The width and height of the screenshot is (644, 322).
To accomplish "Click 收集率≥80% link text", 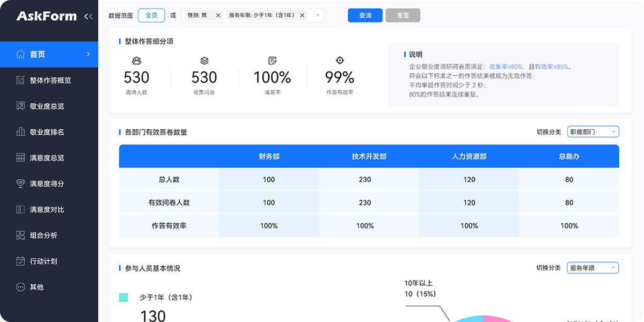I will (x=506, y=67).
